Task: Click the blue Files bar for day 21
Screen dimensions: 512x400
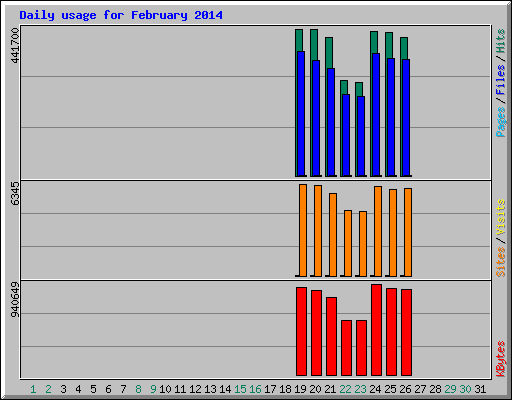Action: point(331,122)
